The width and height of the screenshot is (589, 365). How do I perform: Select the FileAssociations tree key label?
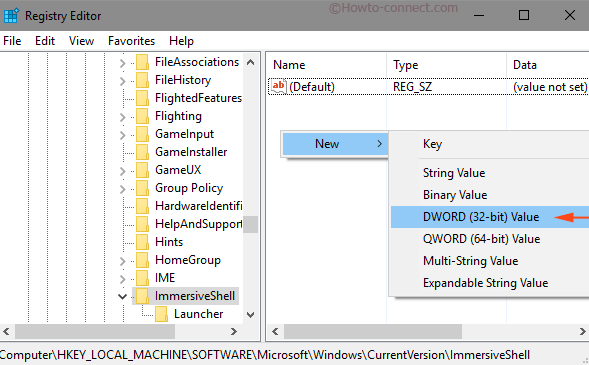pos(197,62)
